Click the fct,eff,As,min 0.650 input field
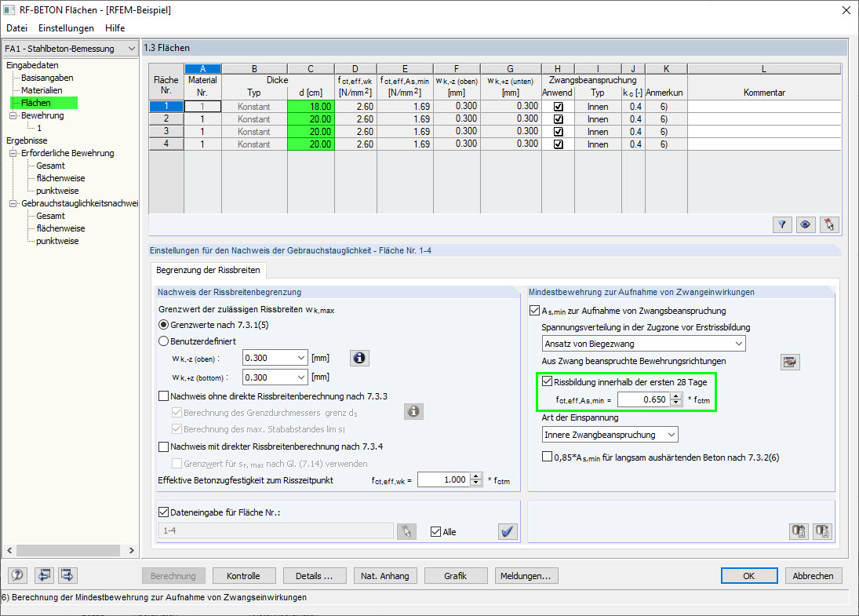Viewport: 859px width, 616px height. coord(643,399)
